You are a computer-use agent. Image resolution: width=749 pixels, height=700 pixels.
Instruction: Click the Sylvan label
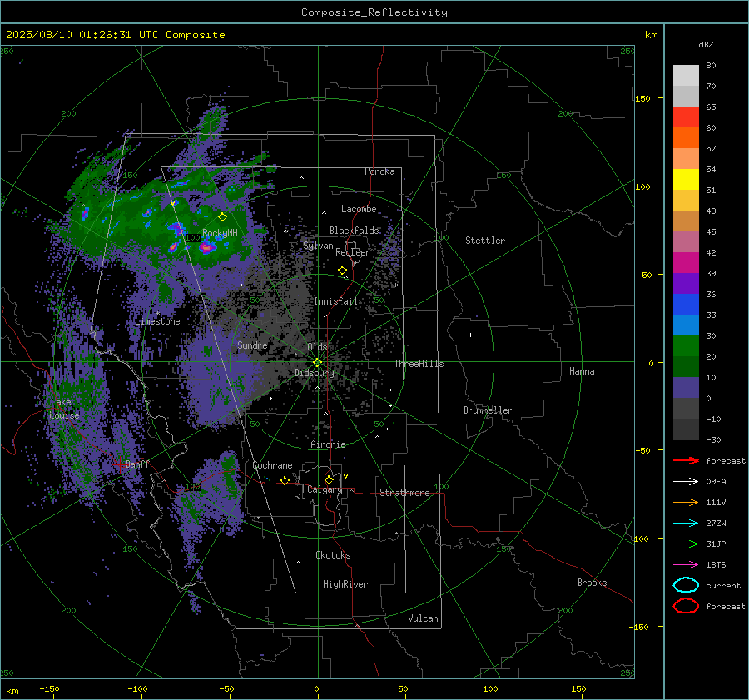tap(318, 246)
